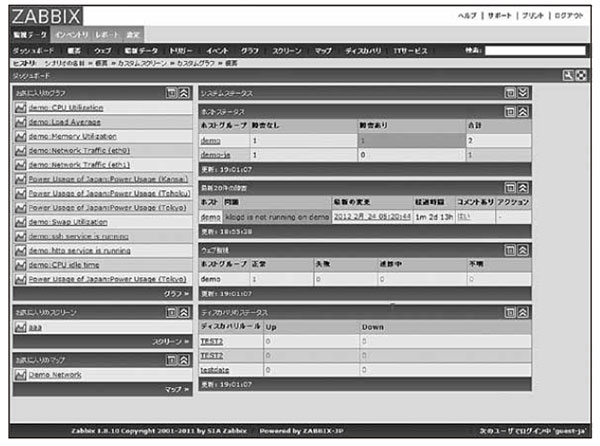Open the demo:CPU Utilization graph link
This screenshot has width=600, height=446.
(66, 108)
